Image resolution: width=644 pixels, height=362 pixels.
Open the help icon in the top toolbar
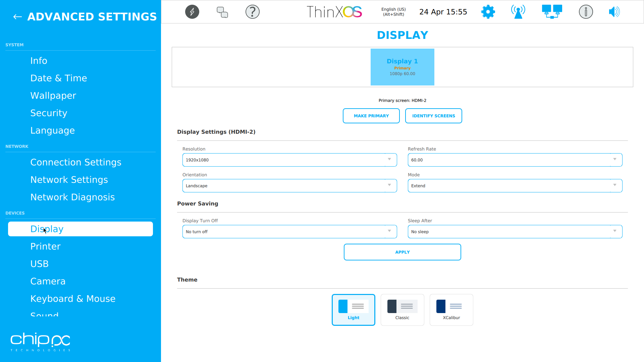pyautogui.click(x=252, y=11)
